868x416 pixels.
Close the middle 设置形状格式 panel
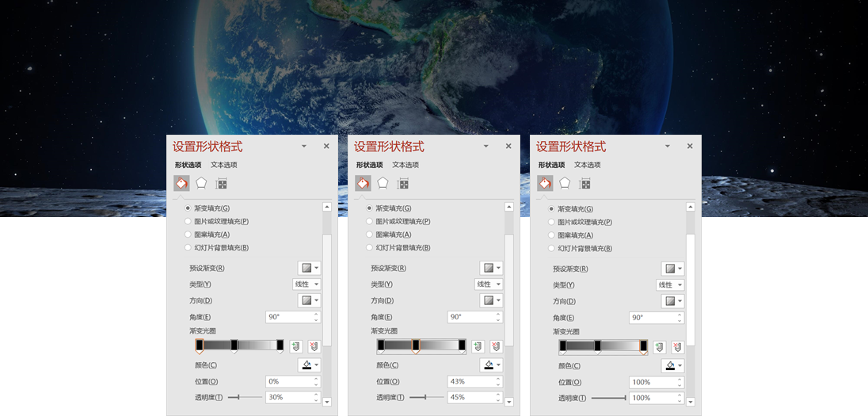coord(508,147)
